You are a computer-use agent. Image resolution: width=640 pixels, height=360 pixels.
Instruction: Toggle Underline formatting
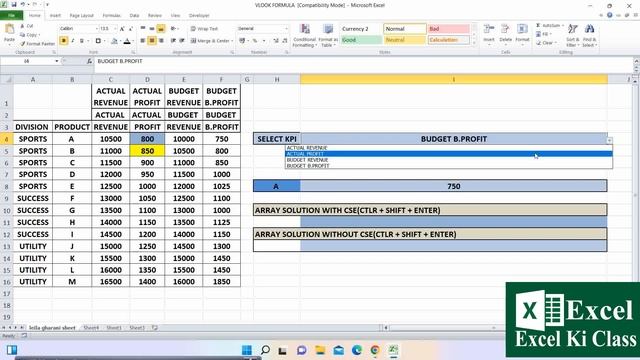(82, 41)
